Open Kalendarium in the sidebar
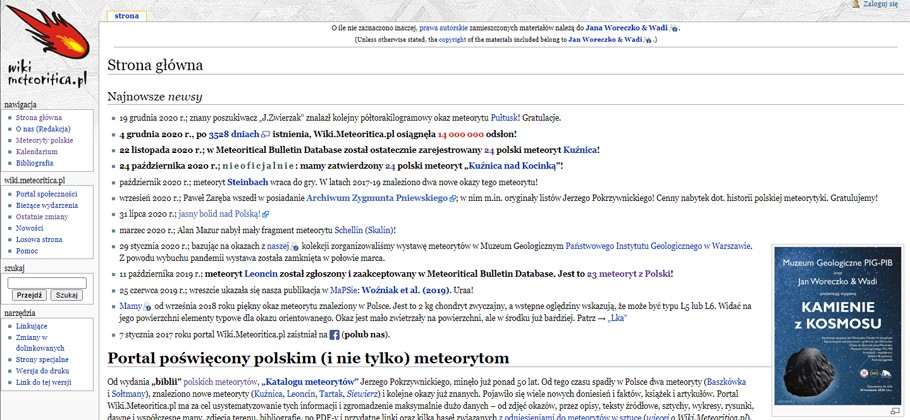 [x=37, y=152]
